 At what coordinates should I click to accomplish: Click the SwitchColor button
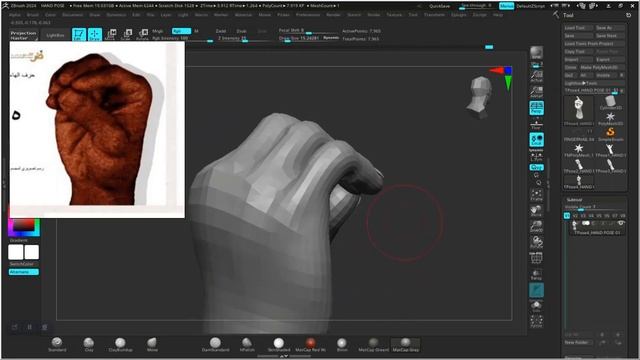click(x=24, y=264)
